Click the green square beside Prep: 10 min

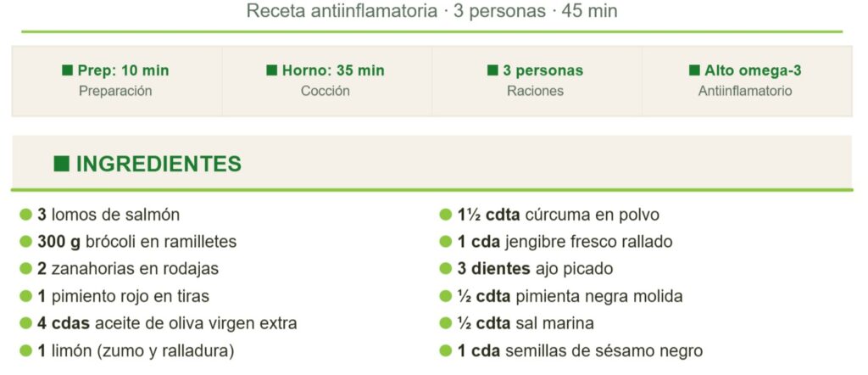pos(68,71)
